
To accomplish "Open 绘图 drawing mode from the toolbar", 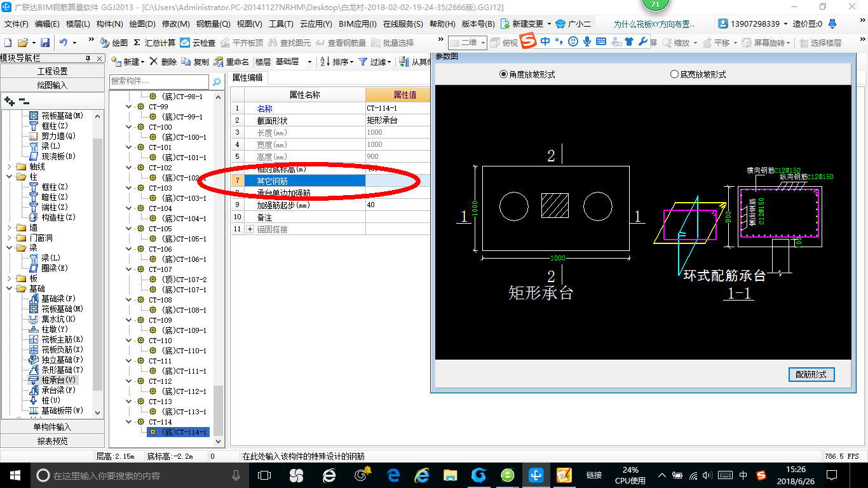I will click(x=114, y=43).
